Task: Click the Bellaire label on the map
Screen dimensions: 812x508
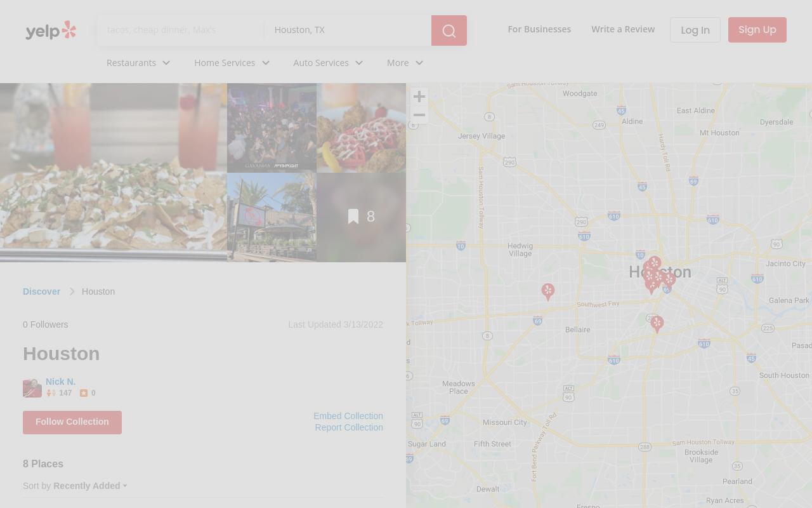Action: click(x=578, y=330)
